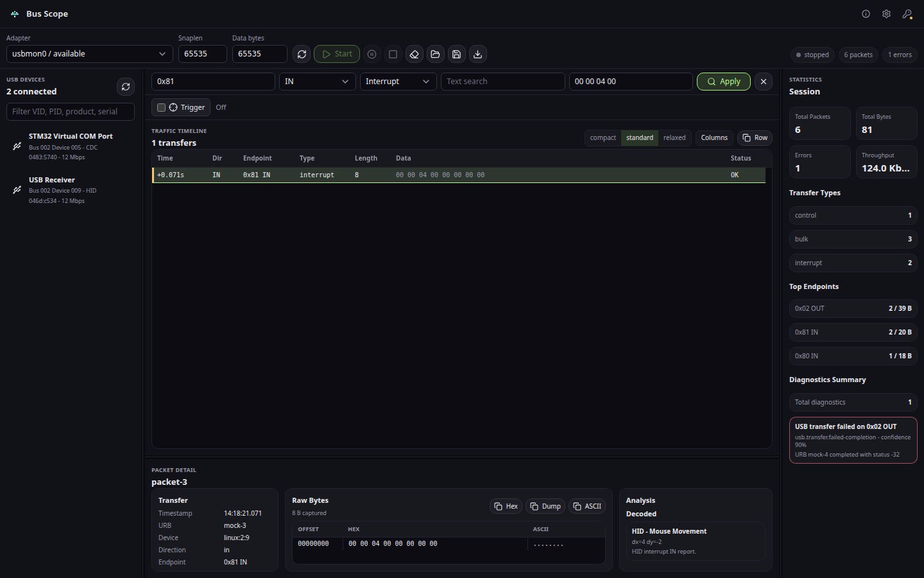Switch row density to relaxed

tap(674, 137)
